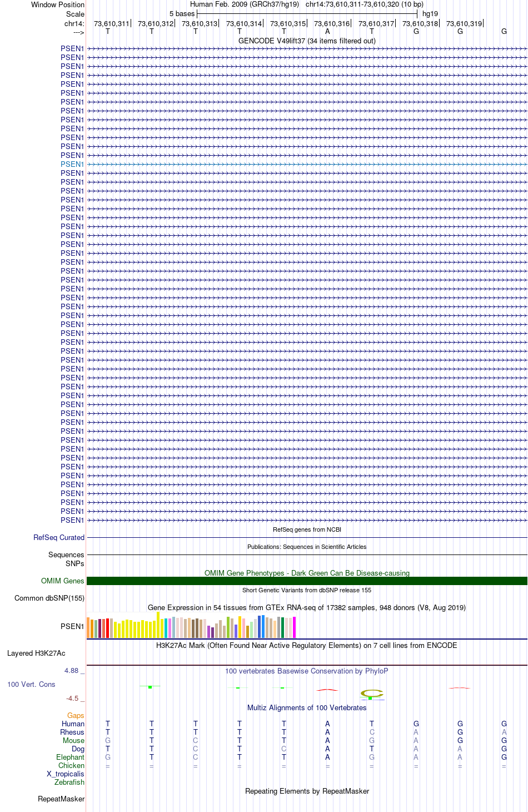
Task: Open OMIM Gene Phenotypes track title
Action: point(307,573)
